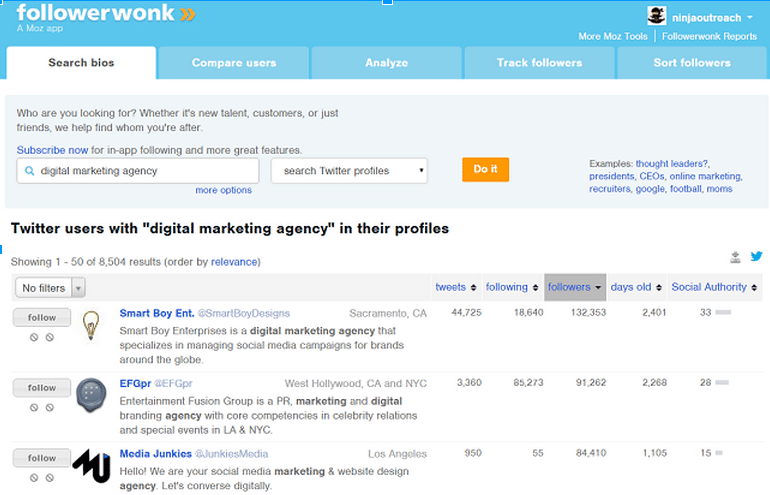This screenshot has width=770, height=495.
Task: Open the EFGpr profile name link
Action: tap(135, 384)
